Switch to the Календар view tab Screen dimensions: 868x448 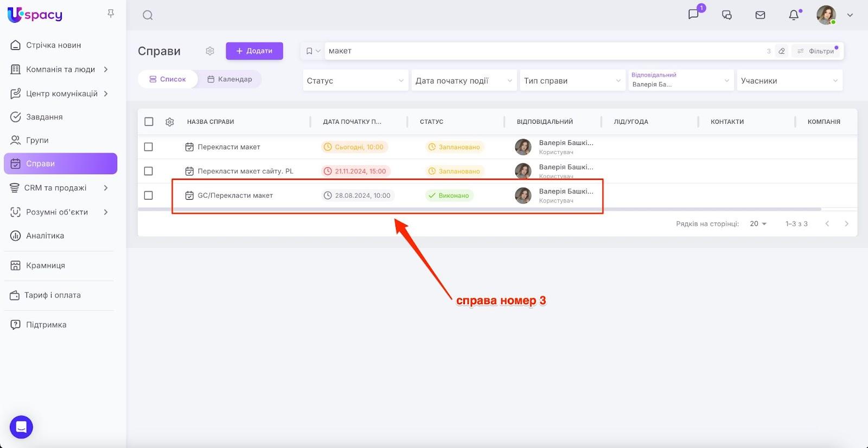tap(229, 79)
